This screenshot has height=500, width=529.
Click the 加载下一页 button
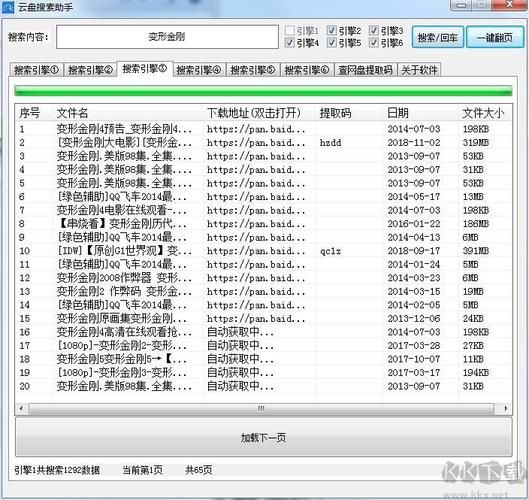pos(263,438)
